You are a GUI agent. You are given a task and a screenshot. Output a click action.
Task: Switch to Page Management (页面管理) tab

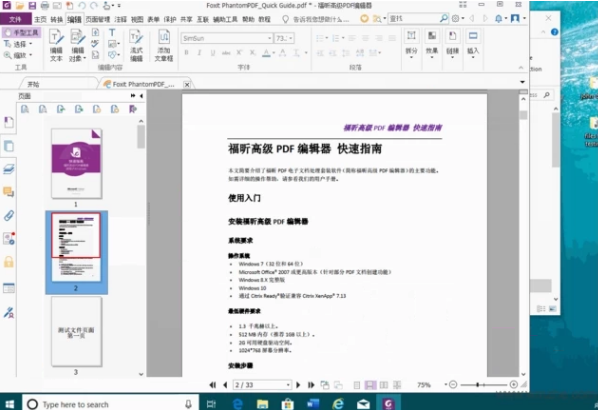pyautogui.click(x=98, y=19)
